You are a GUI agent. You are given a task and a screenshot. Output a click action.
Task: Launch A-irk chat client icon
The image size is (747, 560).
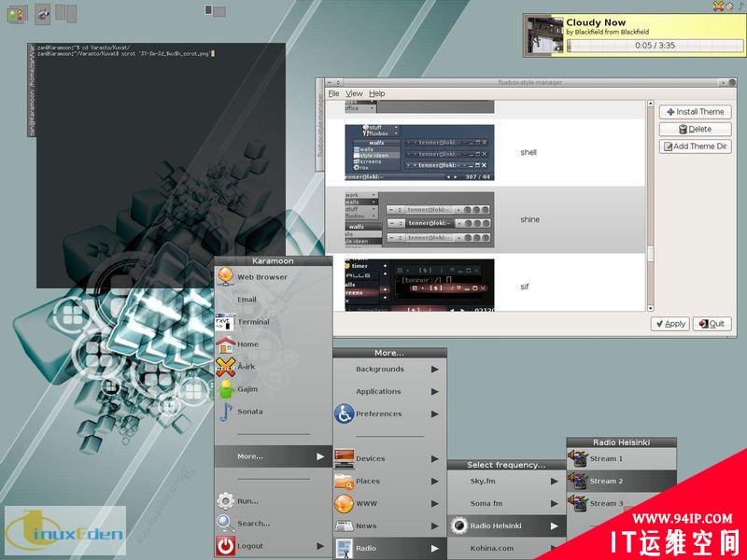coord(225,367)
